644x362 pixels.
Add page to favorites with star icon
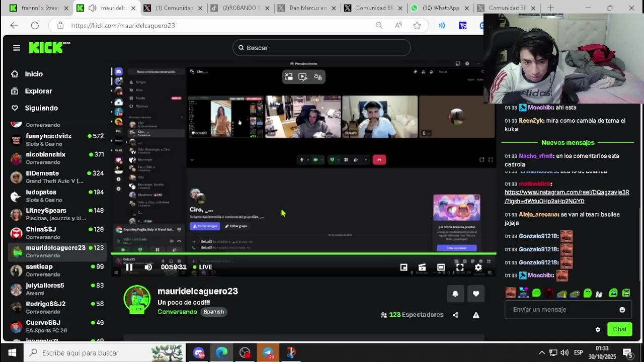tap(417, 26)
